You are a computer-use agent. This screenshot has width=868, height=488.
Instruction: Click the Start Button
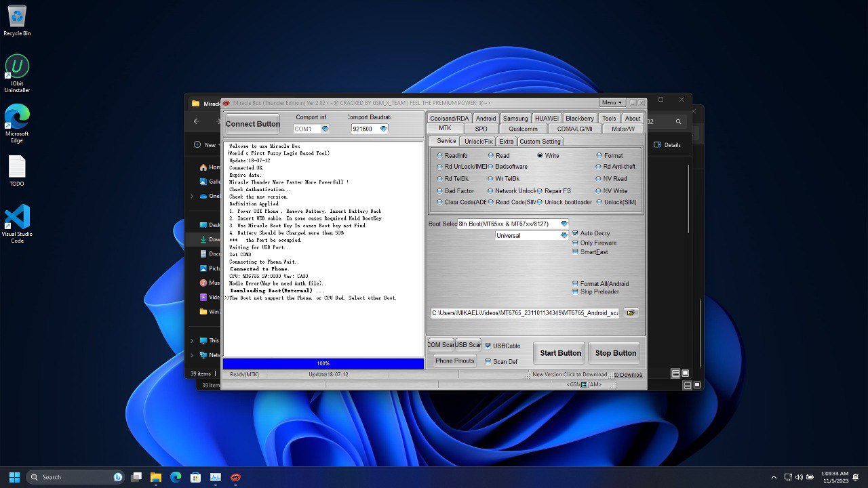[x=560, y=352]
